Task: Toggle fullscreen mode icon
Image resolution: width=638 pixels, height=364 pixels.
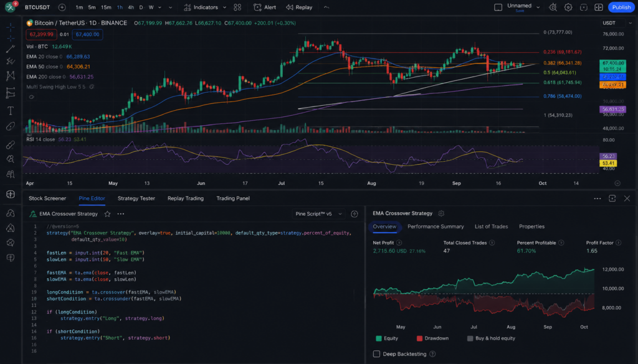Action: [583, 7]
